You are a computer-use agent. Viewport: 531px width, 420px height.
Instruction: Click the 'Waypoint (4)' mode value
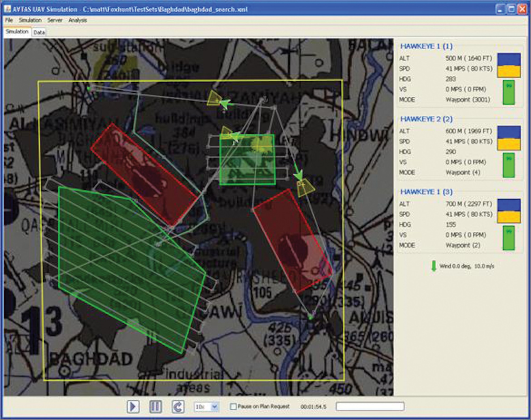463,172
